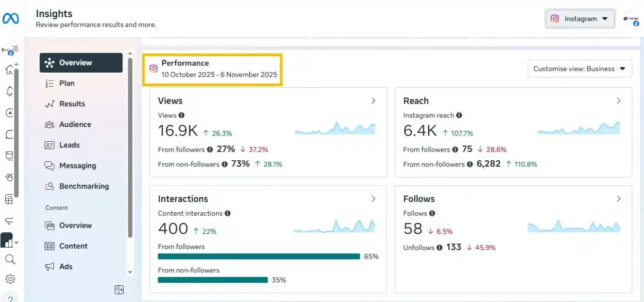The height and width of the screenshot is (302, 644).
Task: Click the Meta logo icon
Action: pyautogui.click(x=11, y=19)
